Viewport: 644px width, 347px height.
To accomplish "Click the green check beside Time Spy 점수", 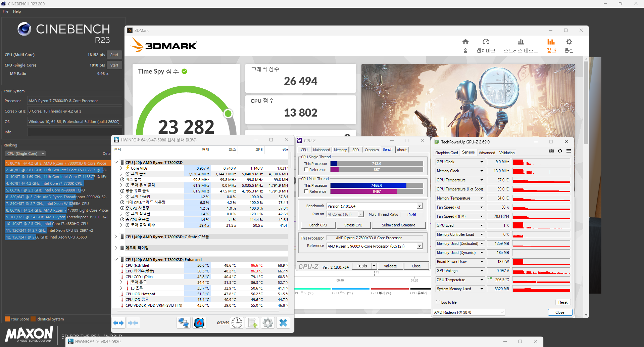I will click(x=184, y=71).
